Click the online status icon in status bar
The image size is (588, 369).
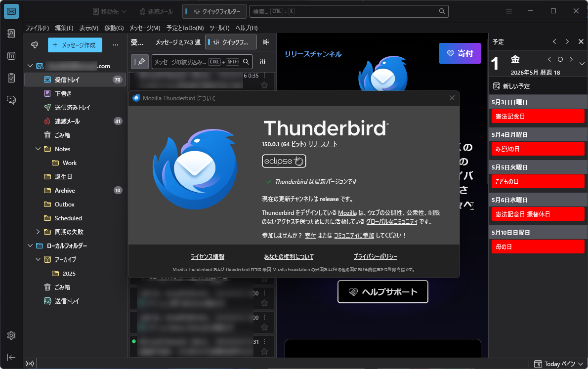(x=30, y=364)
